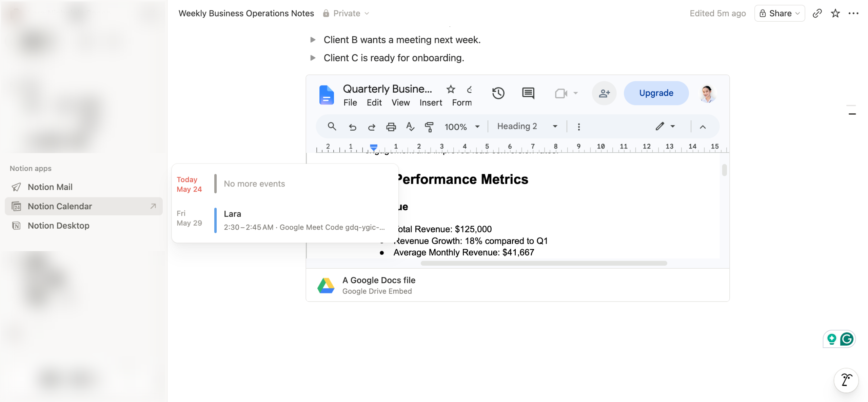Image resolution: width=868 pixels, height=402 pixels.
Task: Redo action in Docs toolbar
Action: pyautogui.click(x=372, y=127)
